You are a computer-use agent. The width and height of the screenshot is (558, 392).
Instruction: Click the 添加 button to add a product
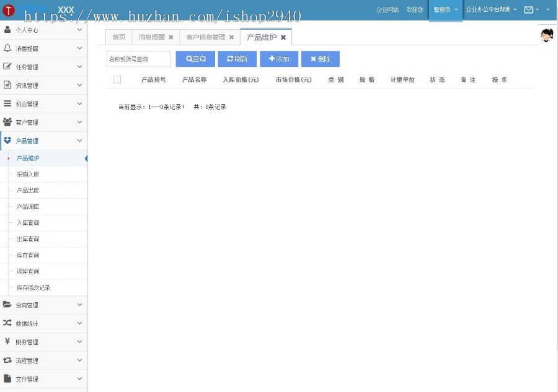(279, 59)
